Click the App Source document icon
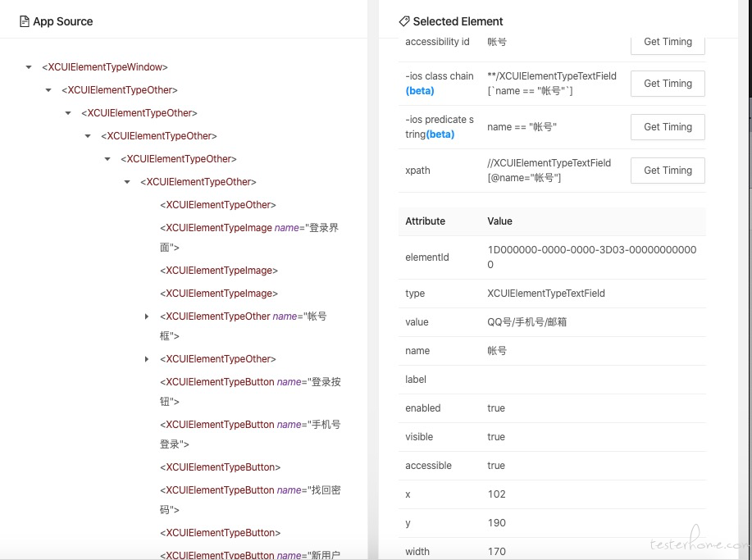The width and height of the screenshot is (752, 560). pyautogui.click(x=25, y=21)
